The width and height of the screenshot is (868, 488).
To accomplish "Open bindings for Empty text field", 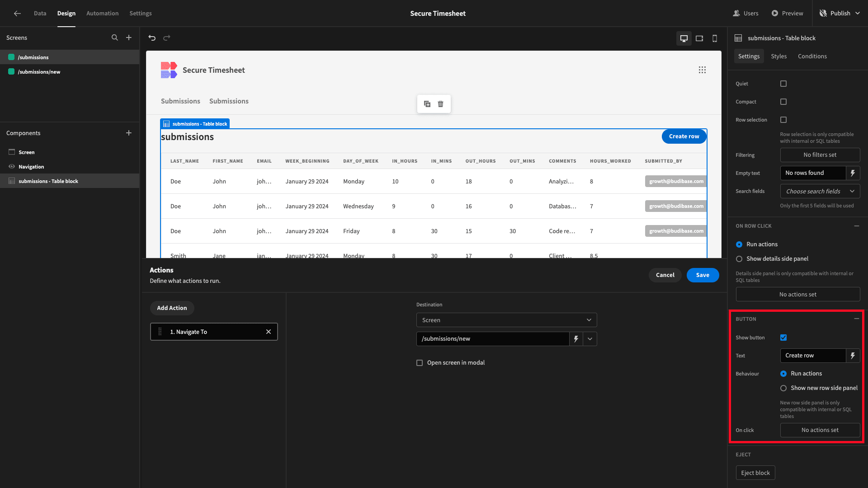I will (853, 173).
